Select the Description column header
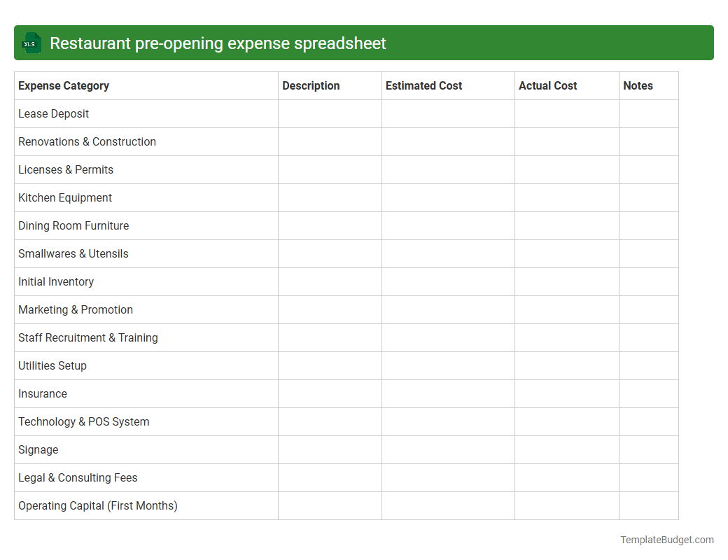Image resolution: width=728 pixels, height=560 pixels. point(311,85)
